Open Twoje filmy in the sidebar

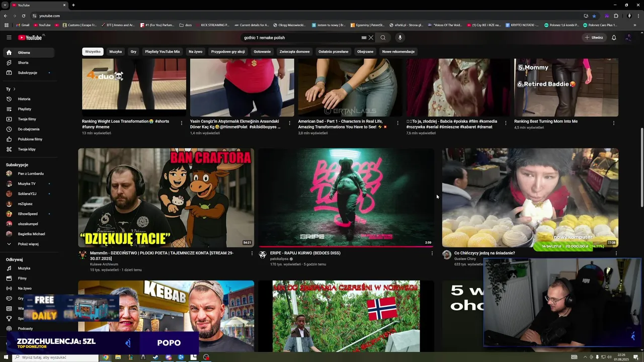click(29, 119)
